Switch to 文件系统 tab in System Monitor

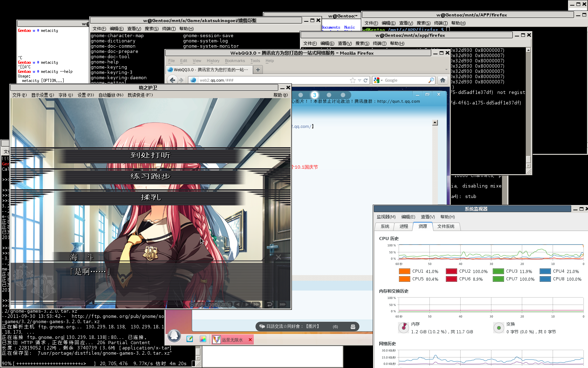446,226
